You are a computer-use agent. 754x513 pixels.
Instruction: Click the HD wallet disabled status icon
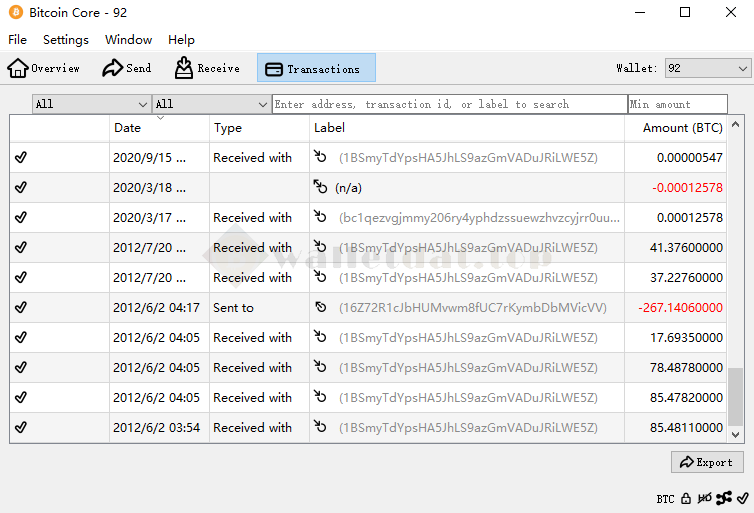coord(704,498)
